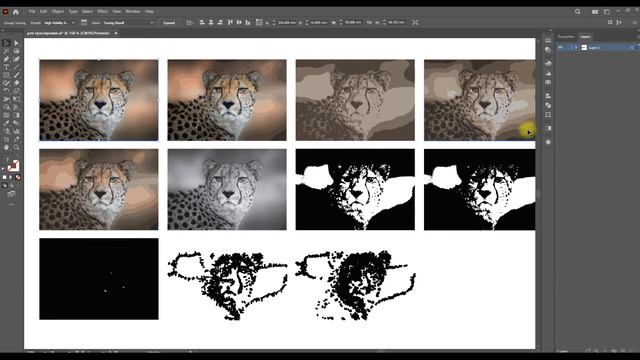Screen dimensions: 640x360
Task: Close the document tab
Action: pos(116,33)
